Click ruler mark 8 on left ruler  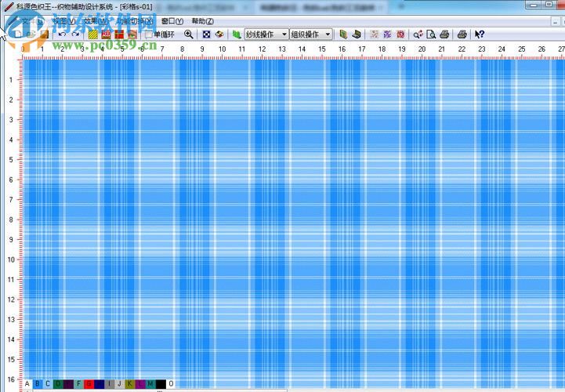11,220
